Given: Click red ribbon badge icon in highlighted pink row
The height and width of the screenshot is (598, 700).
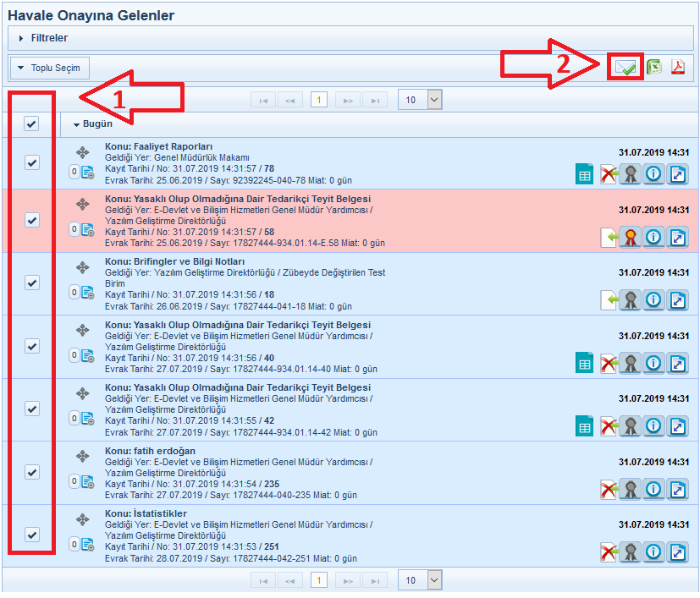Looking at the screenshot, I should point(629,238).
